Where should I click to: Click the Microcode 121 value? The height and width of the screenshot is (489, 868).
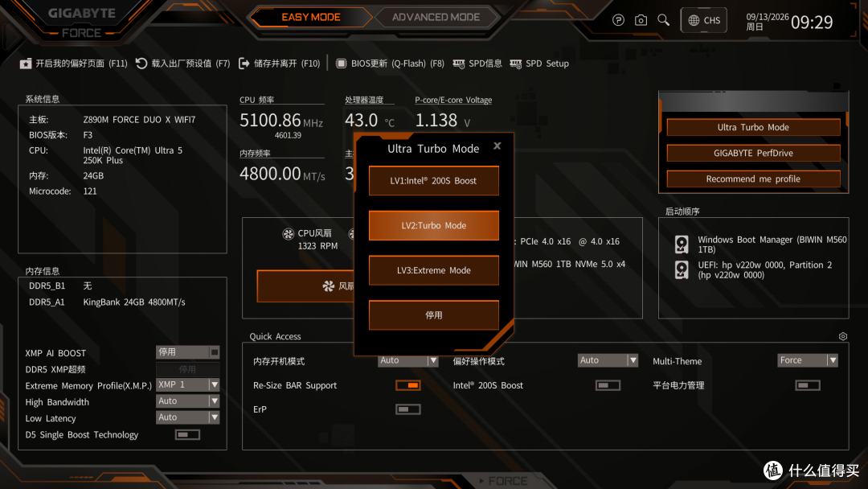[90, 191]
